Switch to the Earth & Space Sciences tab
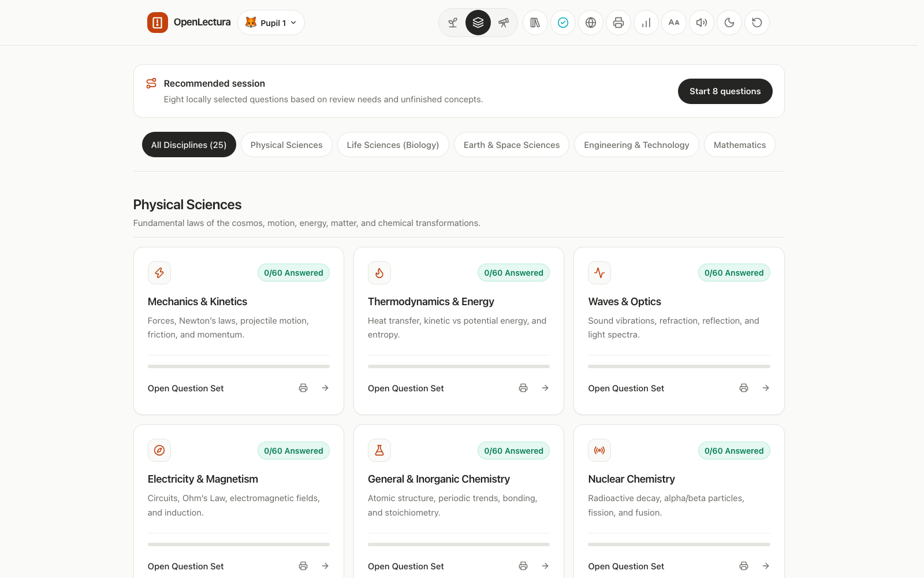 tap(512, 144)
